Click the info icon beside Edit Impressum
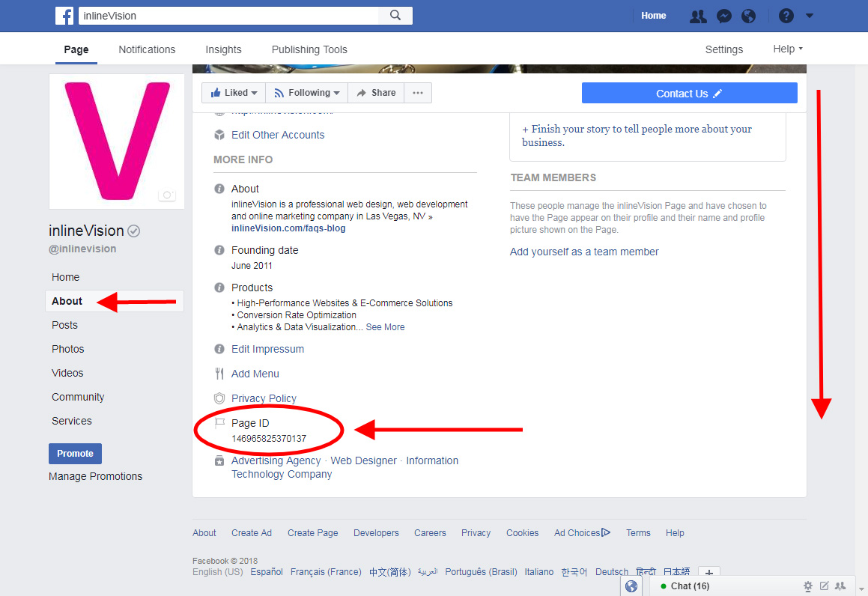Screen dimensions: 868x596 coord(219,349)
